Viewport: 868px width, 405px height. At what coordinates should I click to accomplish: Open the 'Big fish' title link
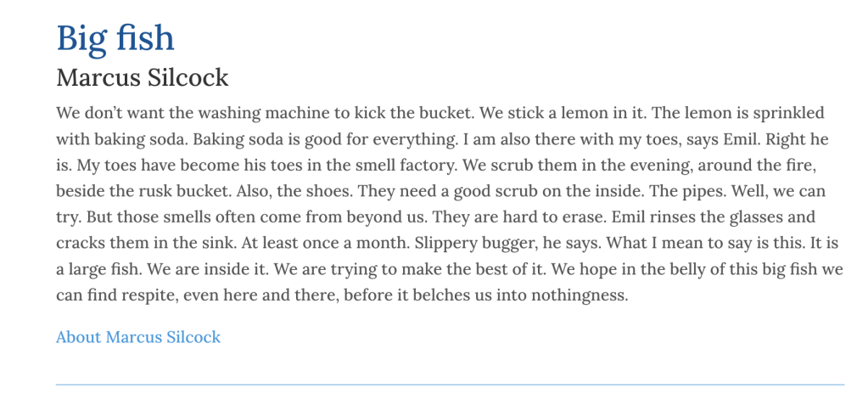pyautogui.click(x=115, y=38)
